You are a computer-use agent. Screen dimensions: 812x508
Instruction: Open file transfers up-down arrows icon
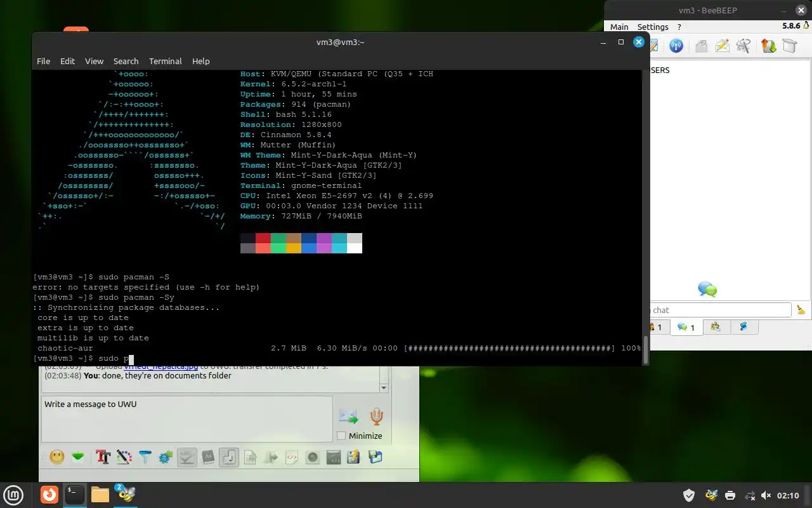(768, 46)
